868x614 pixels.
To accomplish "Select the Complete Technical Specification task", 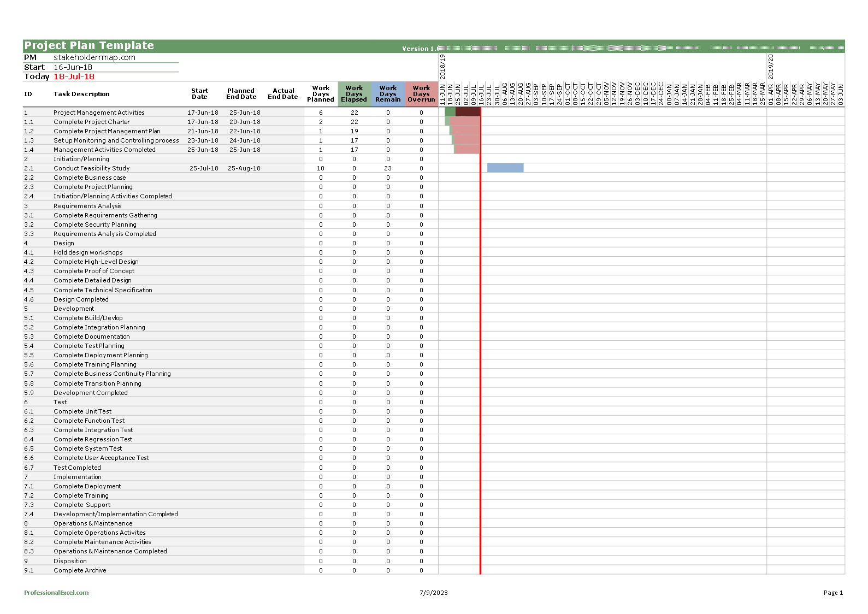I will [103, 290].
